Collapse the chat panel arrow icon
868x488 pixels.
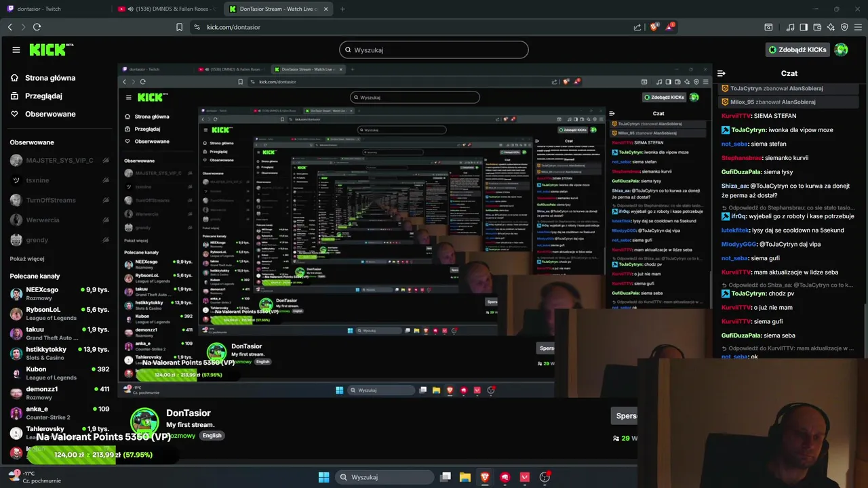pos(722,73)
